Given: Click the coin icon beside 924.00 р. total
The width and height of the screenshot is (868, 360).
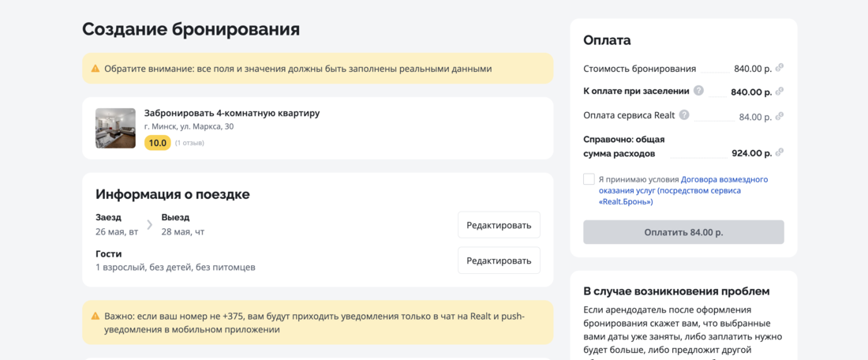Looking at the screenshot, I should pyautogui.click(x=780, y=152).
